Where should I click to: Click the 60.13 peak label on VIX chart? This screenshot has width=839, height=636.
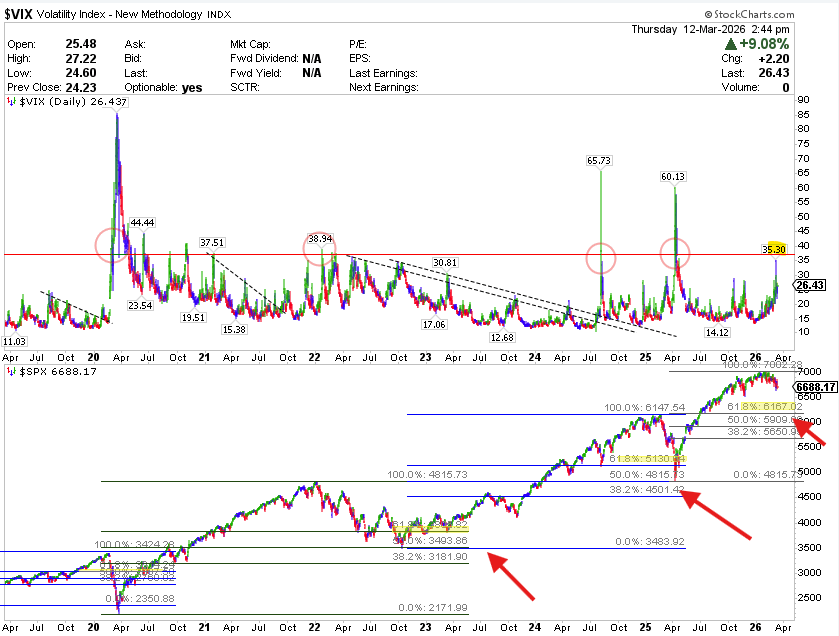click(x=673, y=177)
